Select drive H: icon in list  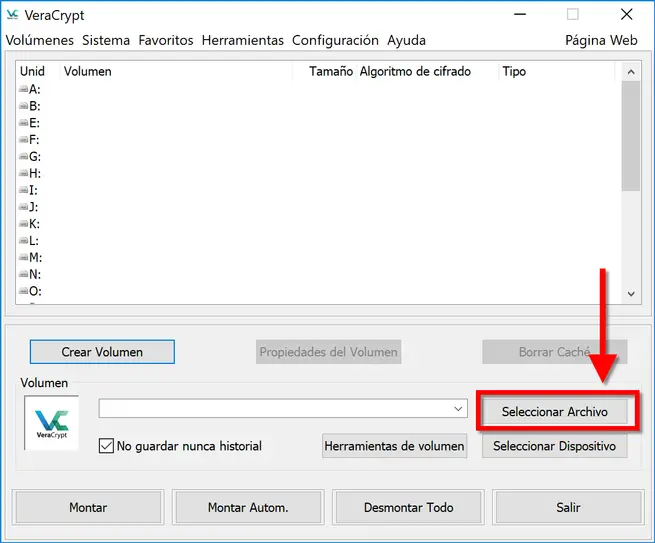coord(23,173)
